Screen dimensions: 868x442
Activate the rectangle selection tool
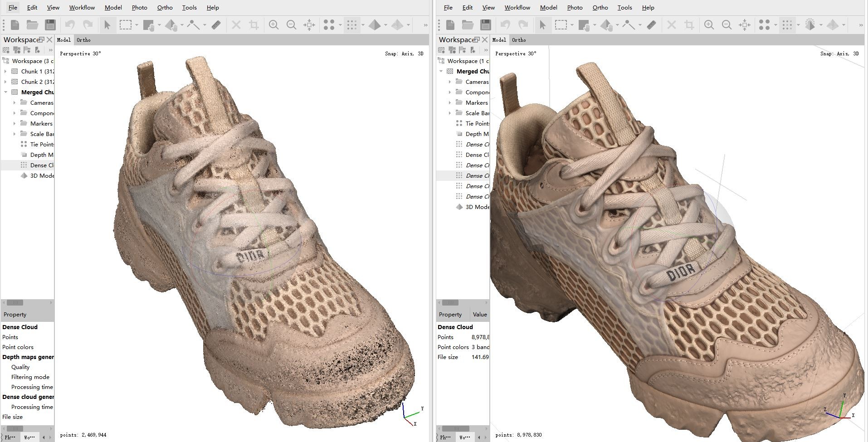point(125,25)
